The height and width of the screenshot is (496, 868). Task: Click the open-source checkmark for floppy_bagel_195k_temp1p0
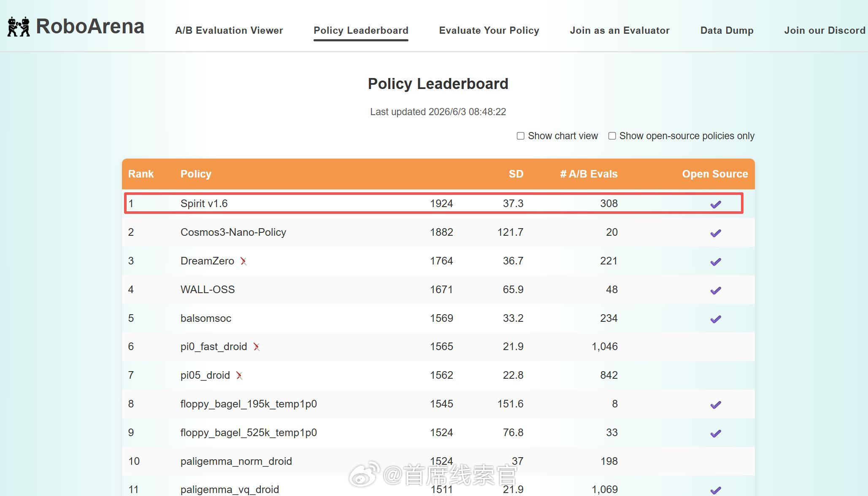coord(716,405)
